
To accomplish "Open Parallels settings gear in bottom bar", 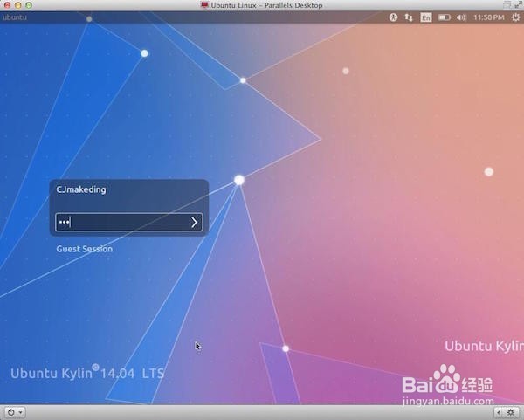I will click(511, 413).
